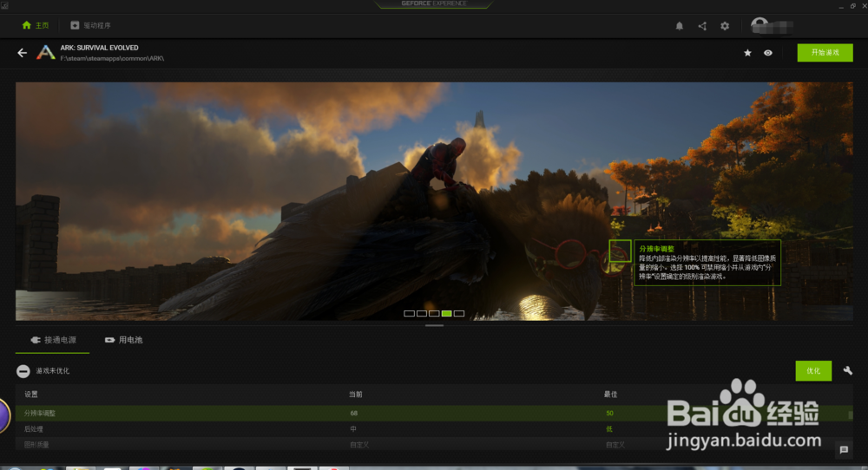
Task: Click the battery icon on the 用电池 tab
Action: point(109,340)
